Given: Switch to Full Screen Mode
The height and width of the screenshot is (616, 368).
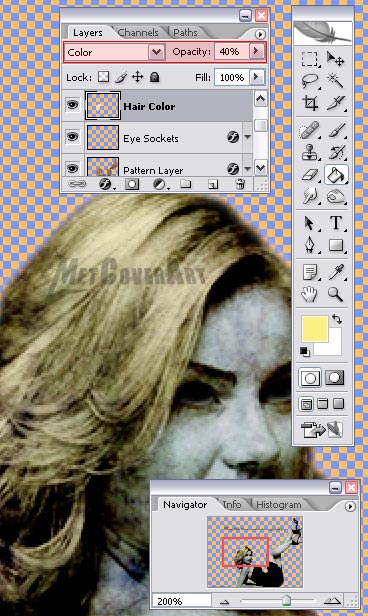Looking at the screenshot, I should click(338, 404).
